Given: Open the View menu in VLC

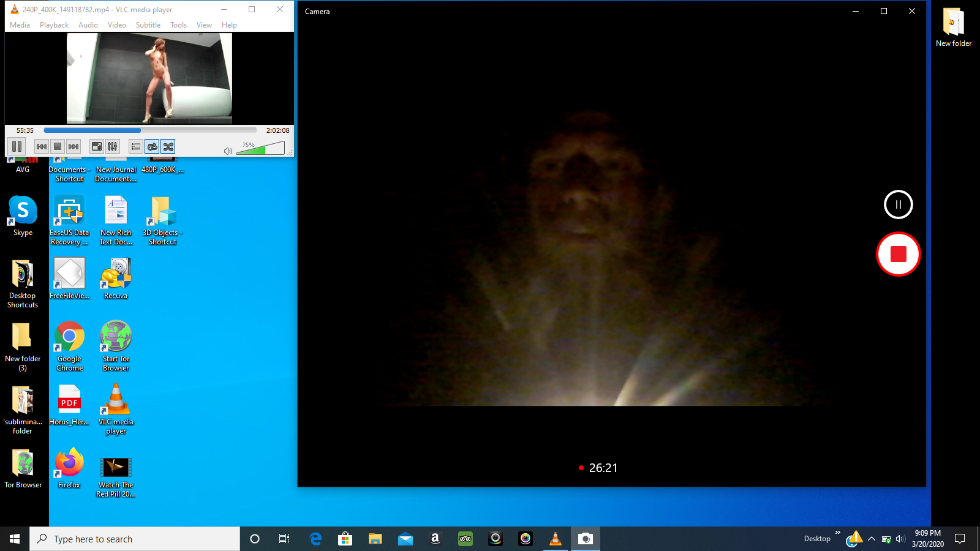Looking at the screenshot, I should pos(204,25).
